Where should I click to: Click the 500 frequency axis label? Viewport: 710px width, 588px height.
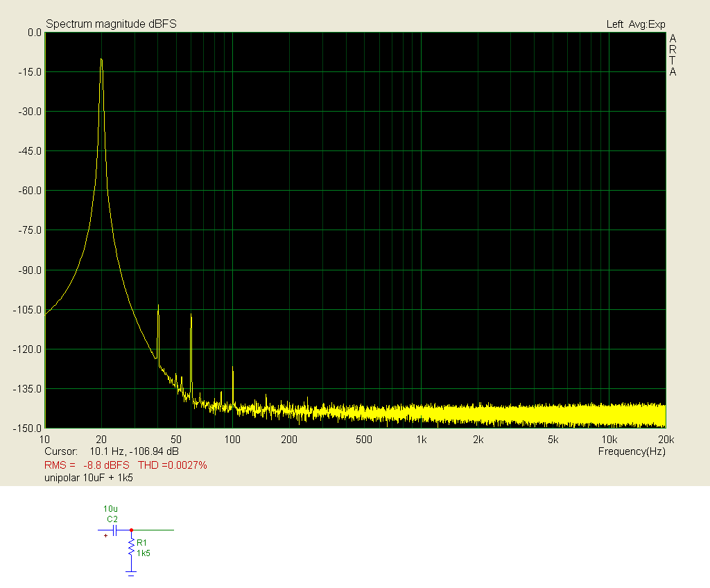tap(363, 440)
